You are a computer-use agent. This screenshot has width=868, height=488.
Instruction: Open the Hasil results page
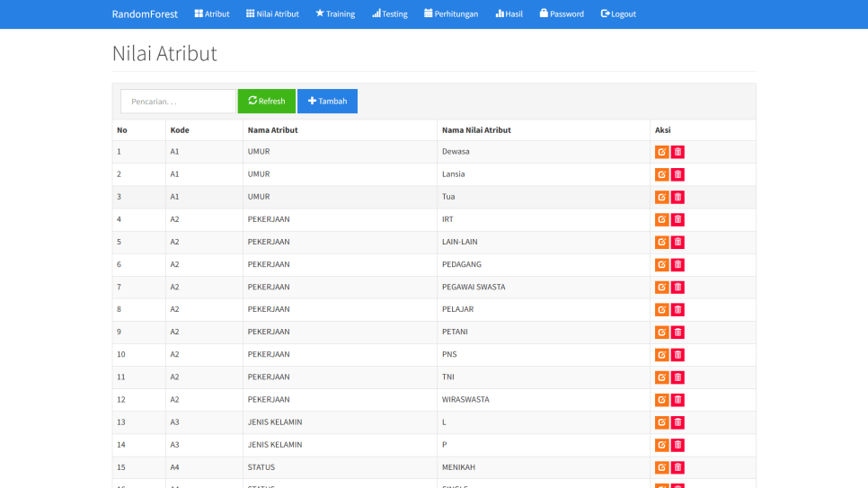coord(509,14)
